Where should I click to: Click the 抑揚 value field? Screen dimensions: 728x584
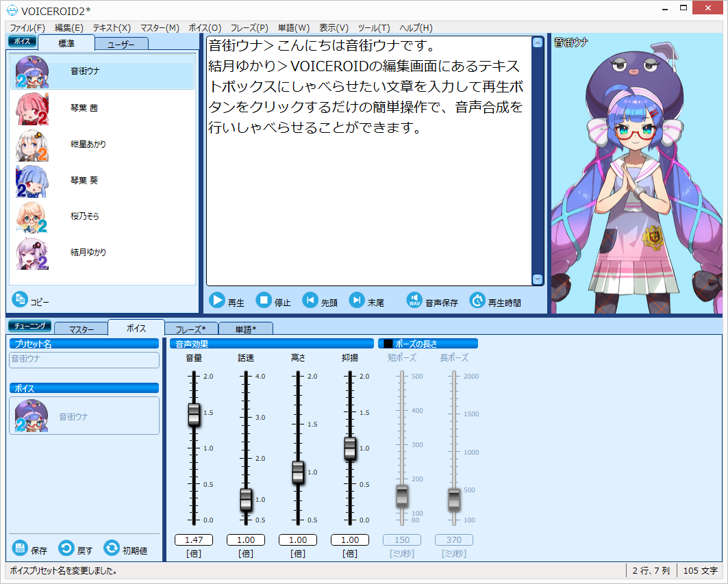(350, 540)
